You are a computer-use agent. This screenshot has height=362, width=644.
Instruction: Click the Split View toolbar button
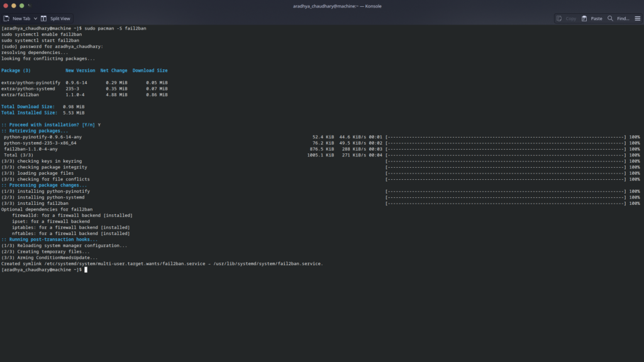[55, 18]
